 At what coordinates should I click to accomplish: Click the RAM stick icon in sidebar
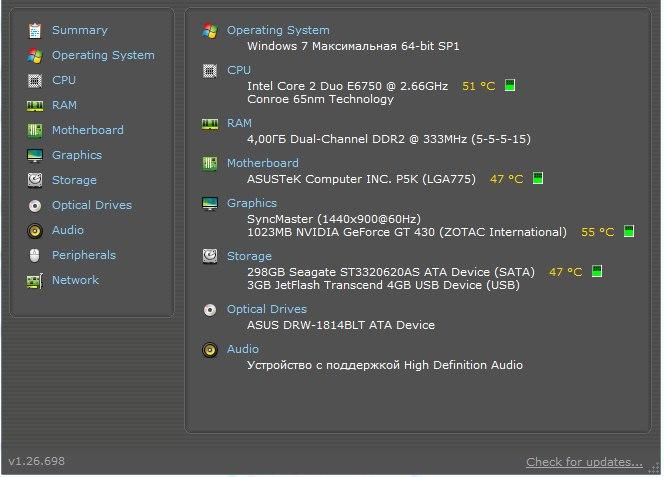click(x=35, y=105)
